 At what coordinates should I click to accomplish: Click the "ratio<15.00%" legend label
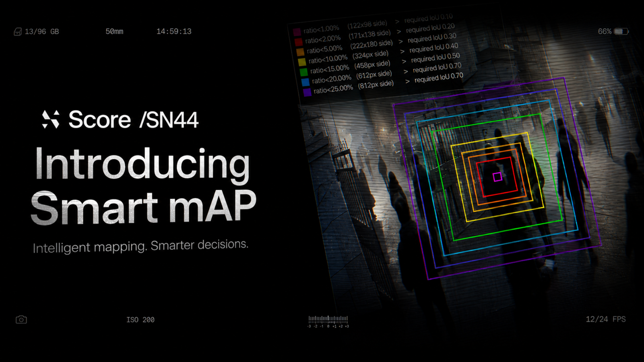point(330,69)
